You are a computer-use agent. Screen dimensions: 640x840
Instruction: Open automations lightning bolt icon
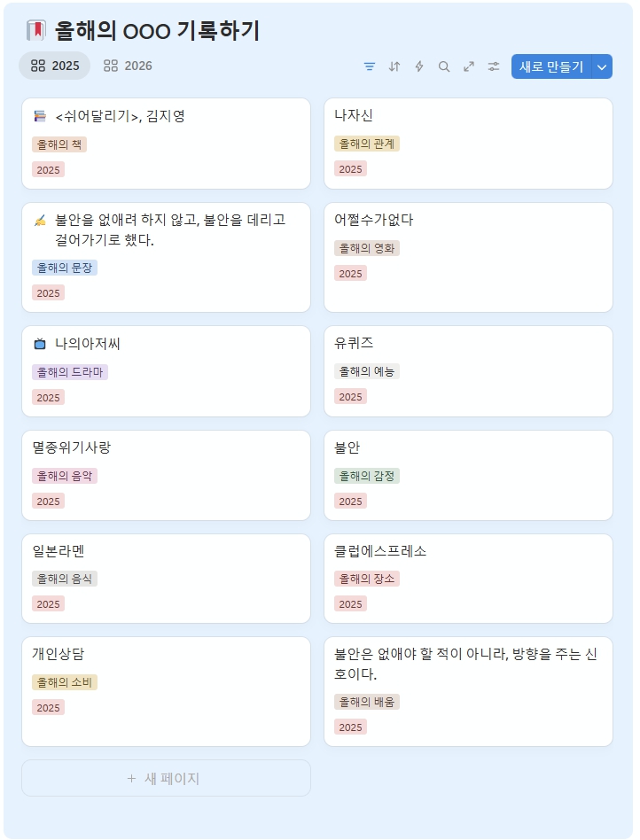tap(419, 66)
